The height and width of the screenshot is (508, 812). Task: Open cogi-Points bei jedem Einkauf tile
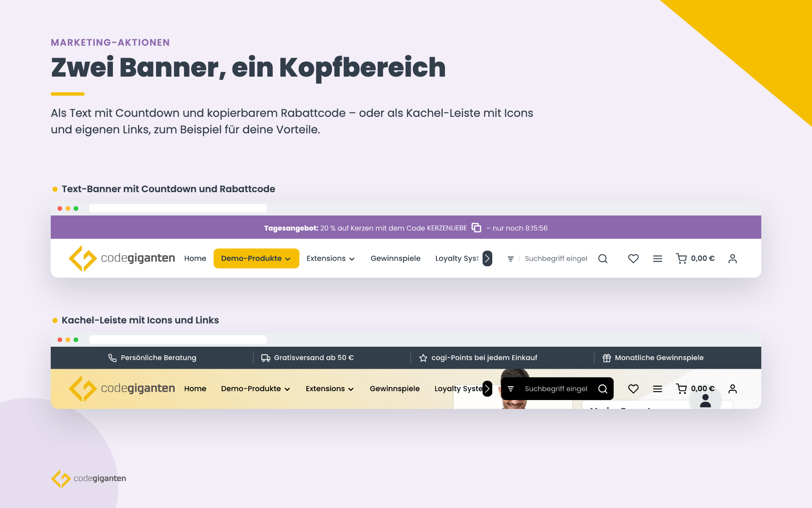(478, 358)
